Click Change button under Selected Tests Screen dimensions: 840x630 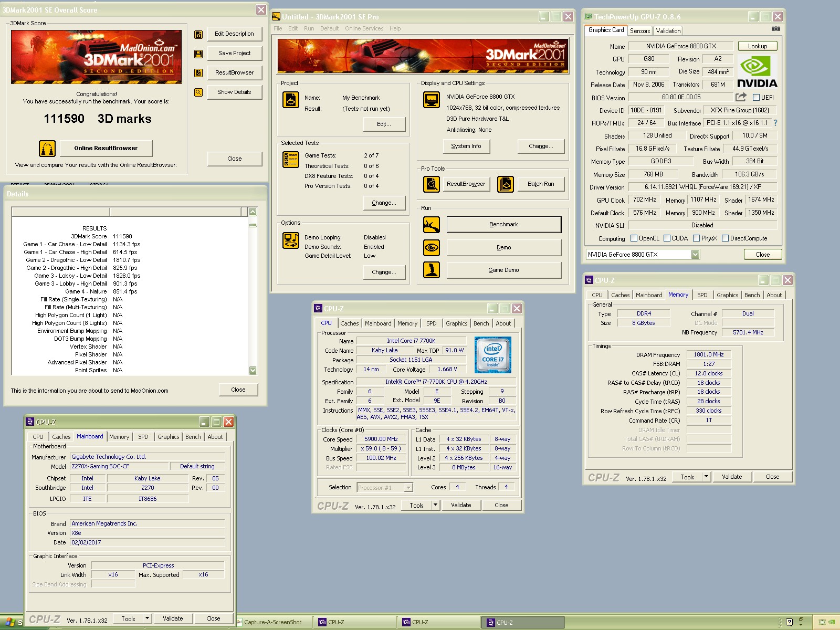coord(384,203)
